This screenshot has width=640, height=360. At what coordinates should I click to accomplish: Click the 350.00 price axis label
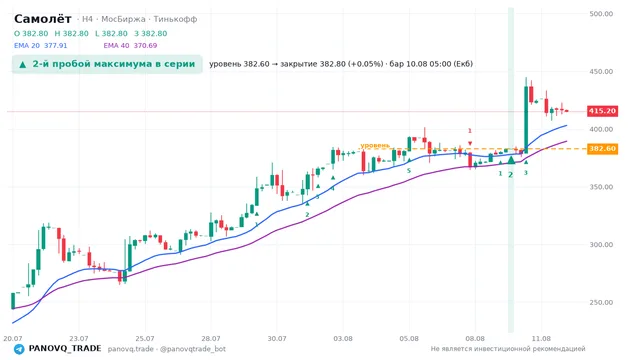point(601,187)
